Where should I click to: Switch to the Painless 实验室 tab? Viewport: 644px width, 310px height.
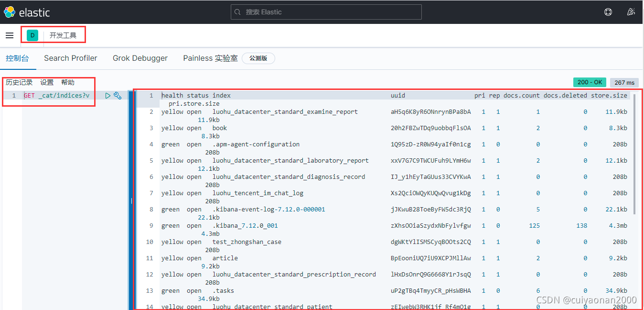[x=210, y=58]
